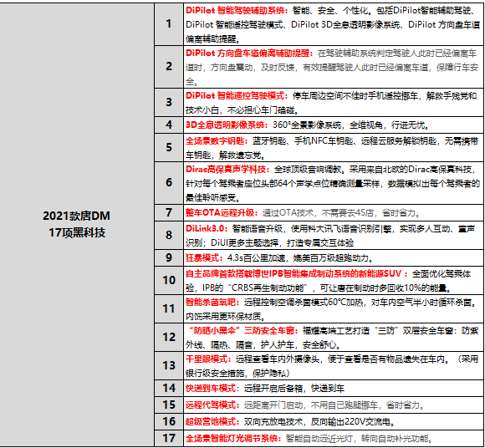
Task: Click the '3D全息透明影像系统' description cell
Action: (334, 125)
